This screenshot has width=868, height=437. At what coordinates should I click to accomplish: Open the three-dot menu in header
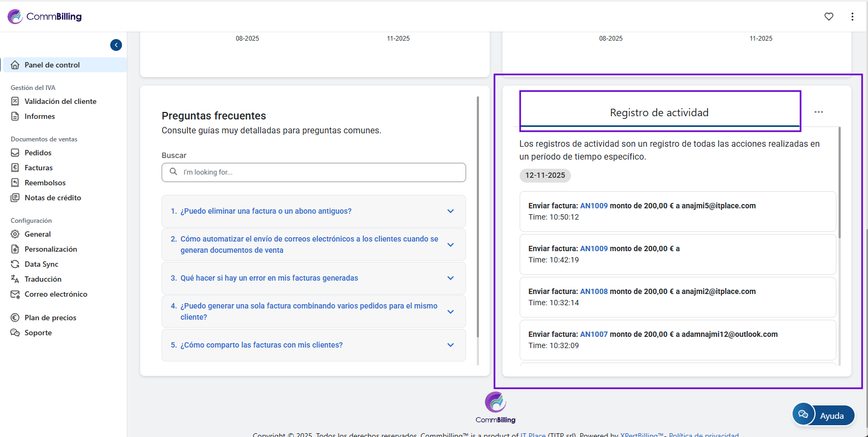click(x=852, y=17)
